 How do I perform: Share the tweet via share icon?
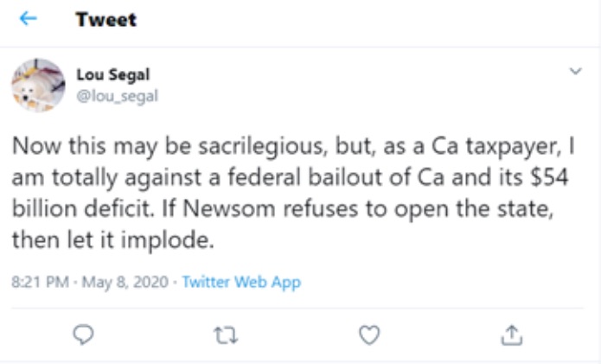coord(512,334)
